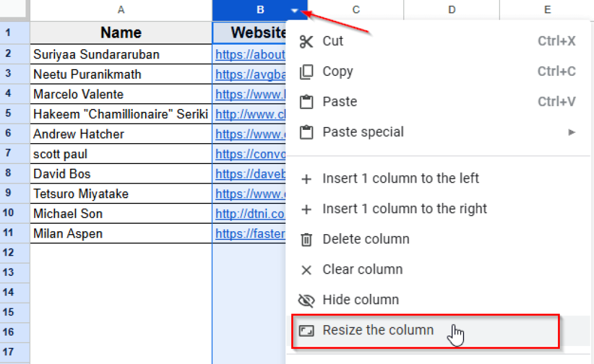Choose Hide column from the menu
The image size is (594, 364).
361,300
